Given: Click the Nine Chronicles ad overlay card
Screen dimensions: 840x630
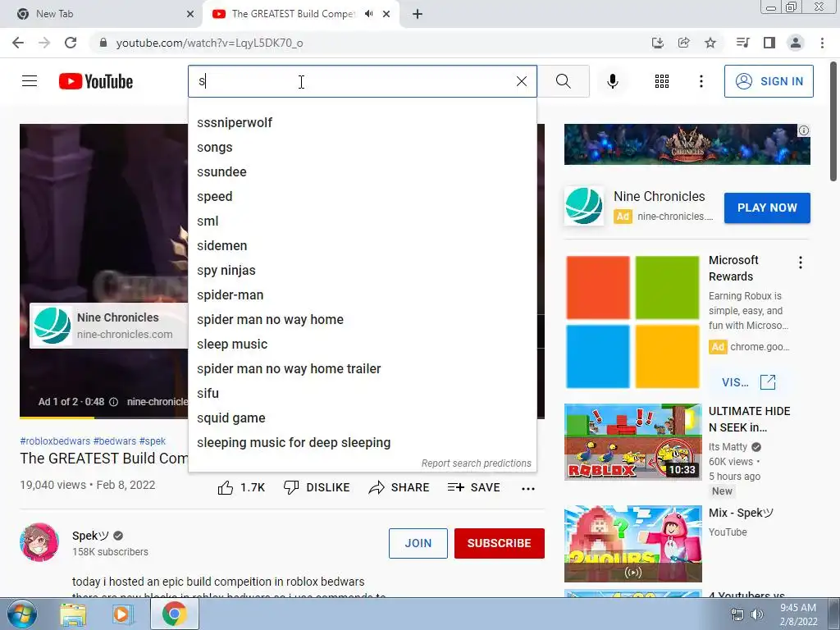Looking at the screenshot, I should (x=109, y=326).
